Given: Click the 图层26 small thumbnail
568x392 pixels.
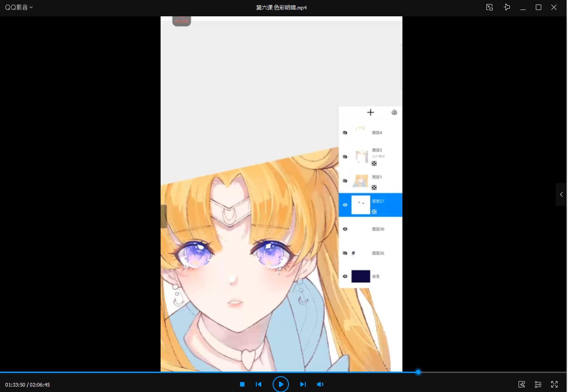Looking at the screenshot, I should pyautogui.click(x=353, y=253).
